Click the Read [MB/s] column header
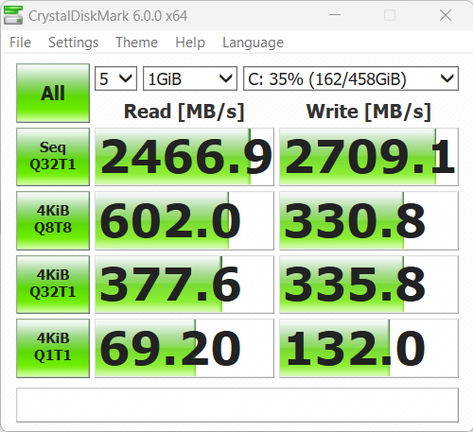Viewport: 473px width, 432px height. pyautogui.click(x=184, y=111)
